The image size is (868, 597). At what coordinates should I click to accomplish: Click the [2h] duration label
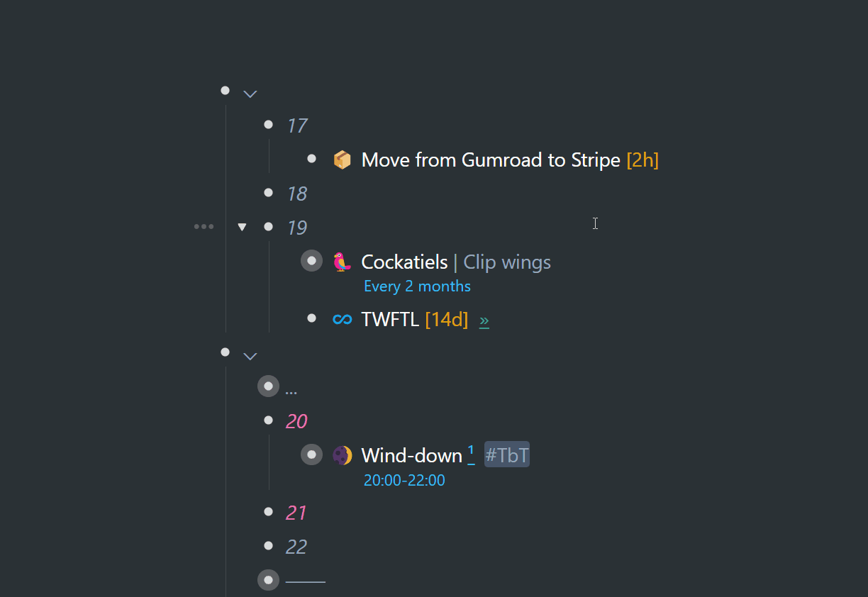[642, 160]
